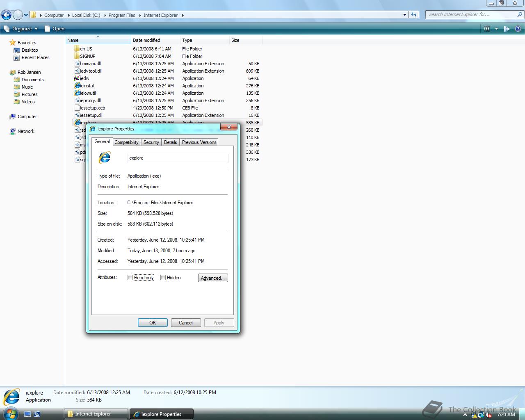Click Computer in address breadcrumb
The image size is (525, 420).
[54, 15]
